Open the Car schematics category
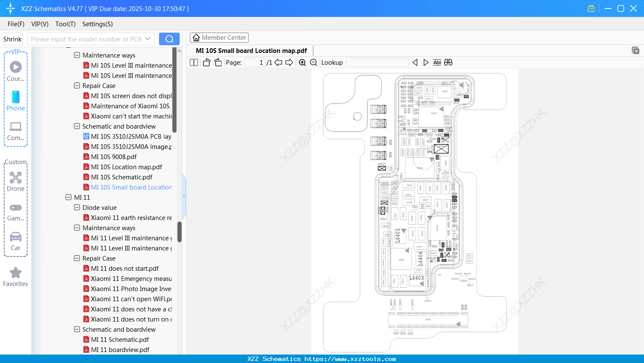Viewport: 644px width, 363px height. click(15, 241)
